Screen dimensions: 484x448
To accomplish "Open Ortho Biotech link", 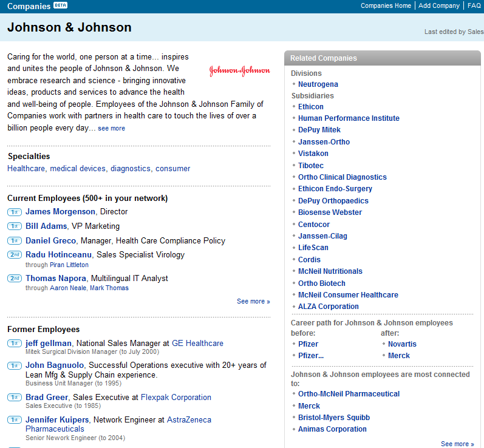I will point(322,283).
